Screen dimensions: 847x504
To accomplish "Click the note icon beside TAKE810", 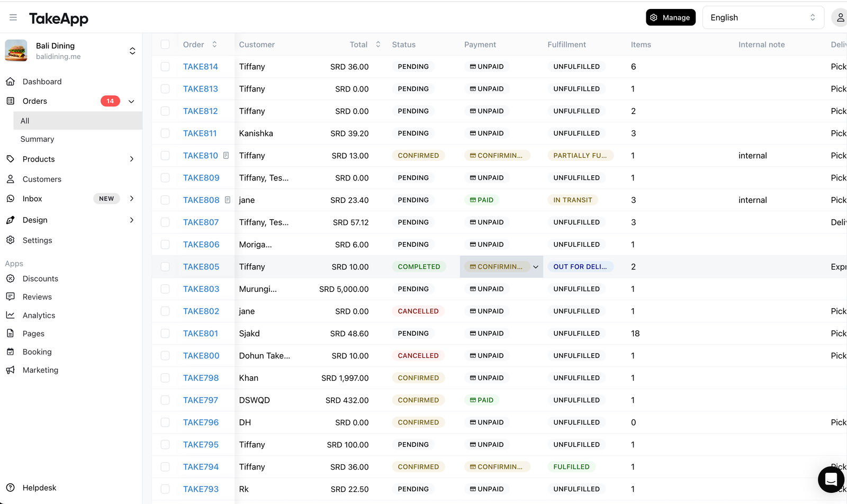I will coord(226,156).
